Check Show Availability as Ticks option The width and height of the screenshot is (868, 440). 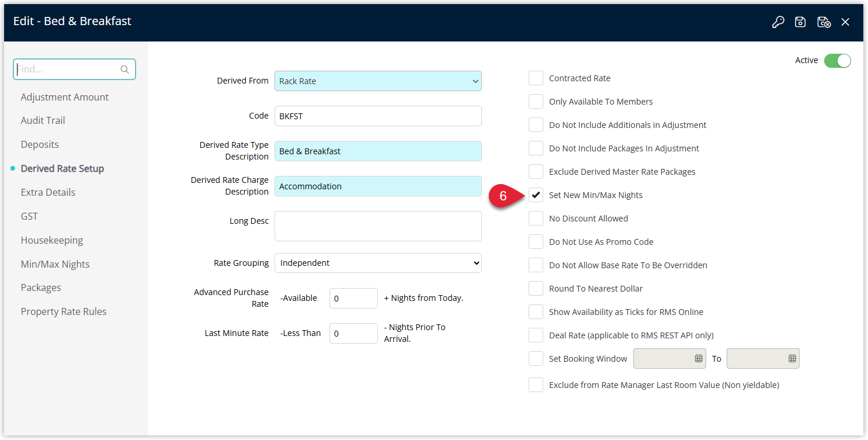click(x=536, y=312)
